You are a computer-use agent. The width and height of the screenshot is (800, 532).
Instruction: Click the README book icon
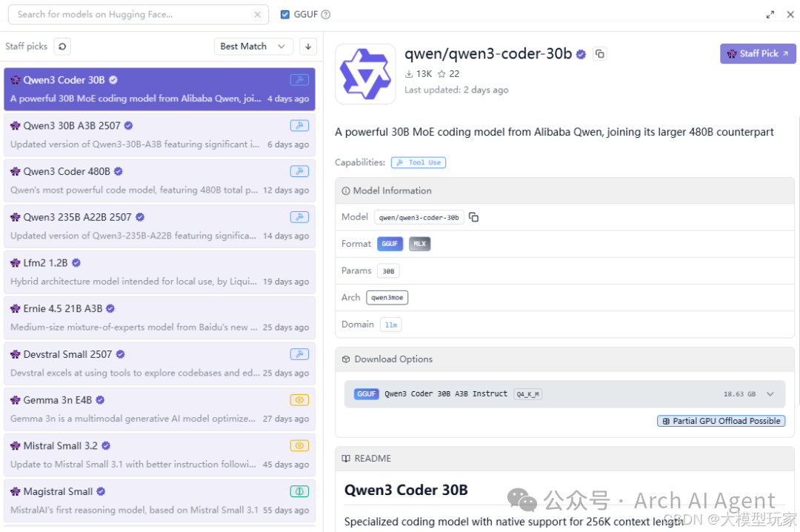pyautogui.click(x=346, y=459)
